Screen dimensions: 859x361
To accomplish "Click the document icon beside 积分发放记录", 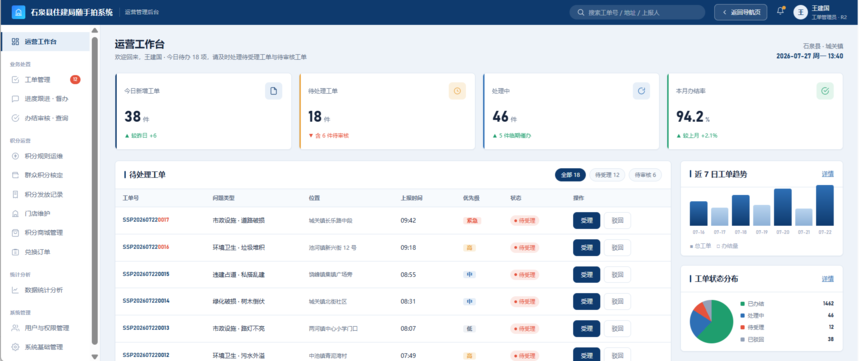I will pos(15,194).
